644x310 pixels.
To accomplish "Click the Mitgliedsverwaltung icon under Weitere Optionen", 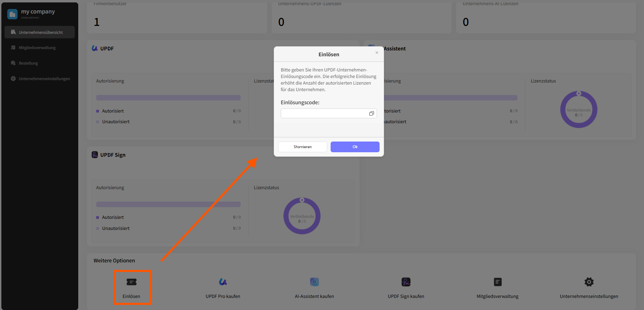I will coord(497,282).
